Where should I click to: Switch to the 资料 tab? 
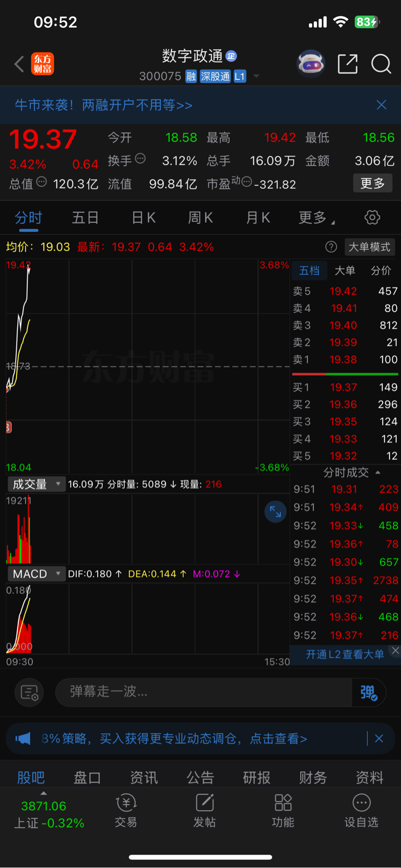pyautogui.click(x=370, y=778)
